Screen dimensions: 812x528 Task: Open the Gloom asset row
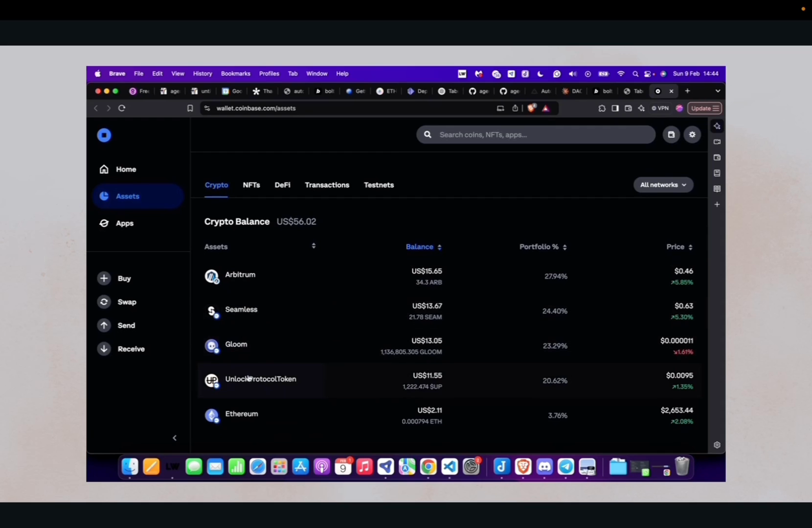(x=449, y=346)
